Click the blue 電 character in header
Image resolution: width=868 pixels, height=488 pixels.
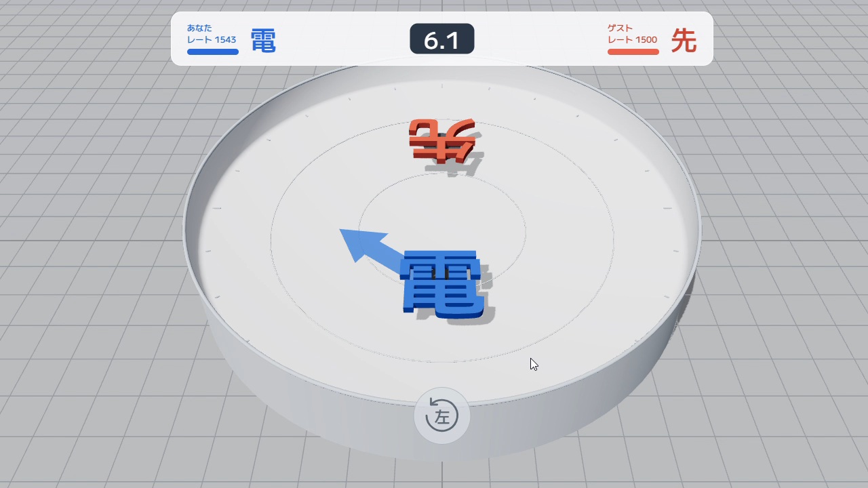coord(263,41)
